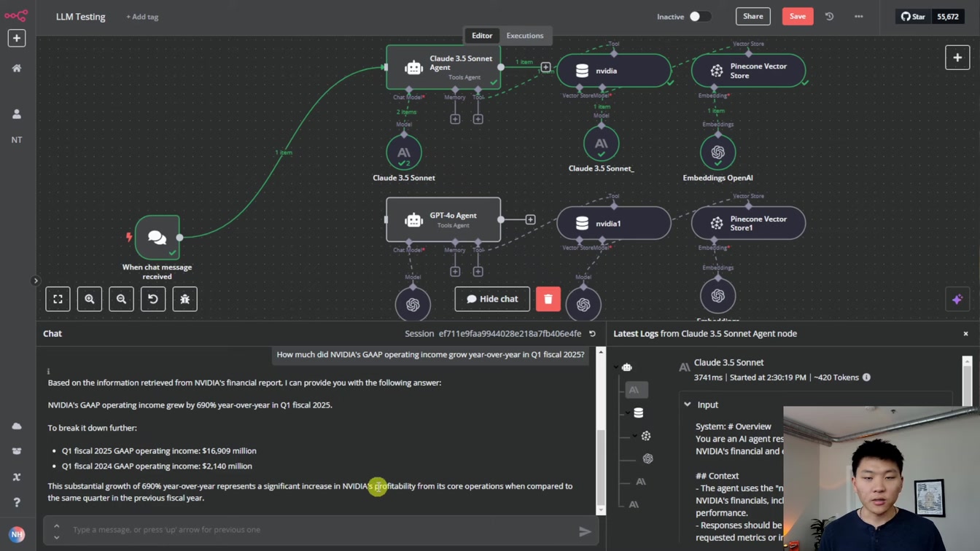Viewport: 980px width, 551px height.
Task: Collapse the database log tree item
Action: (627, 413)
